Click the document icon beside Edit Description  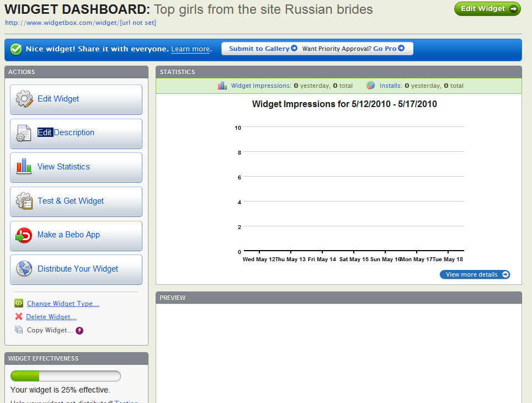[x=23, y=133]
